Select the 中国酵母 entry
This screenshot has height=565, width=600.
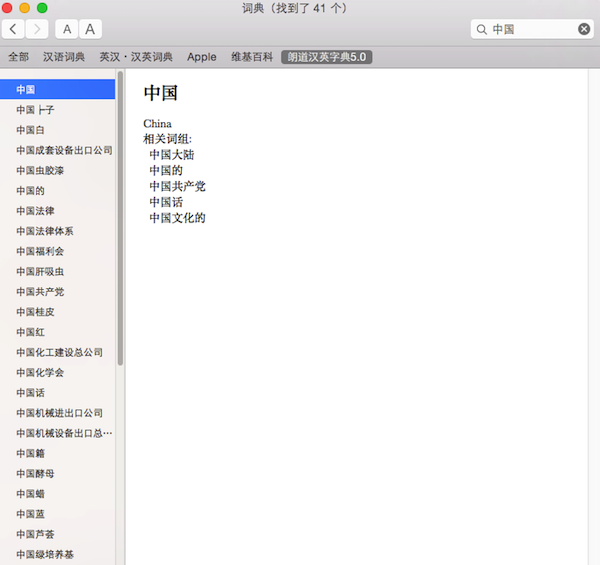[x=57, y=474]
